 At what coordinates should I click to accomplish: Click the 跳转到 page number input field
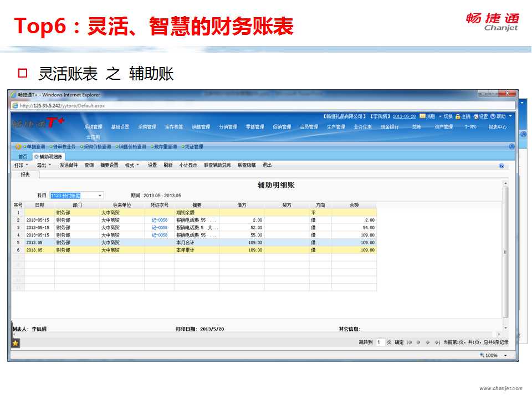pyautogui.click(x=380, y=342)
